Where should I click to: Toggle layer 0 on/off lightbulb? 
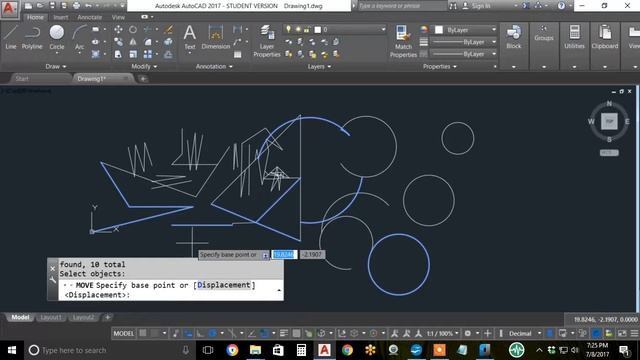click(289, 29)
